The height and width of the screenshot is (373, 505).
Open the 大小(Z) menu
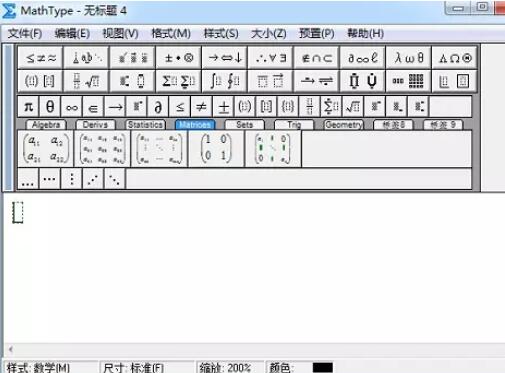pos(269,33)
